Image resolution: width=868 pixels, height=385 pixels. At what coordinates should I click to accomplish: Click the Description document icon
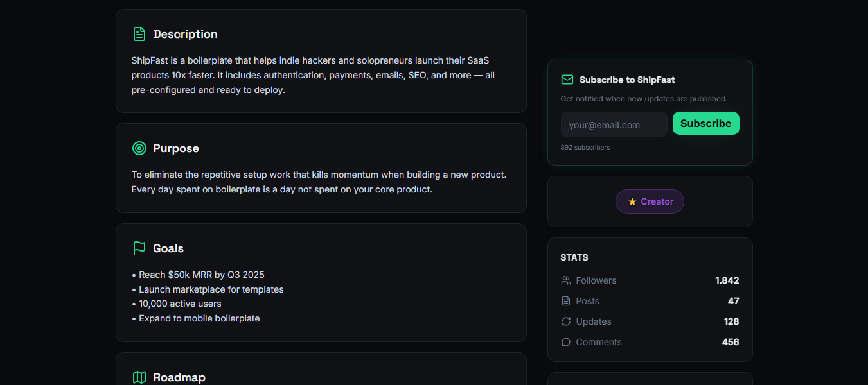click(139, 34)
